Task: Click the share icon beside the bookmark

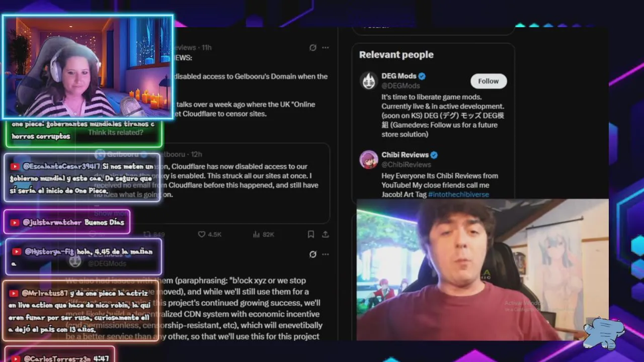Action: pyautogui.click(x=326, y=234)
